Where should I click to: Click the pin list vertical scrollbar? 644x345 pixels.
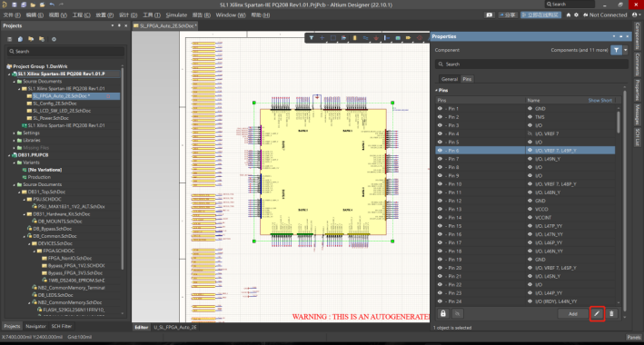click(619, 123)
